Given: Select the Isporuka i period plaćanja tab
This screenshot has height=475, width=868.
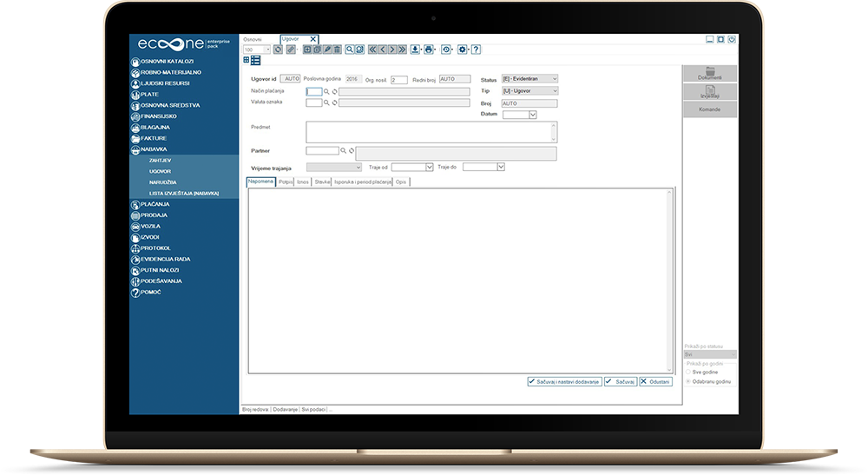Looking at the screenshot, I should [363, 182].
